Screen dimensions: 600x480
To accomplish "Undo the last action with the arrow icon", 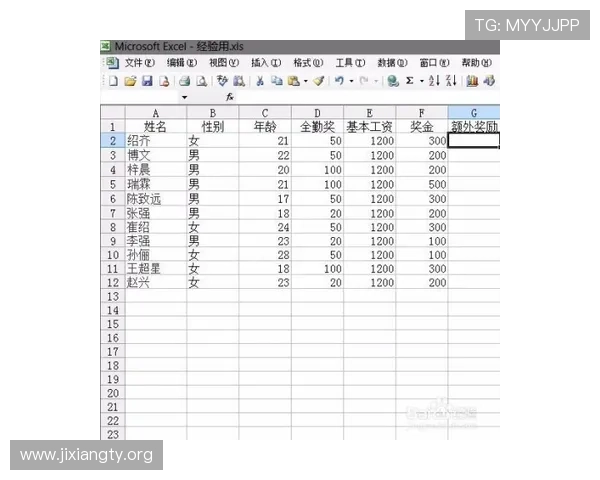I will point(339,81).
